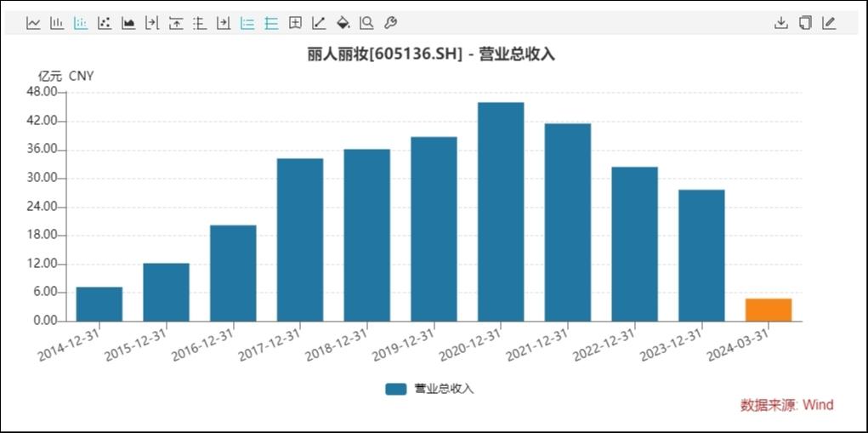Screen dimensions: 868x433
Task: Switch to line chart type
Action: click(x=33, y=23)
